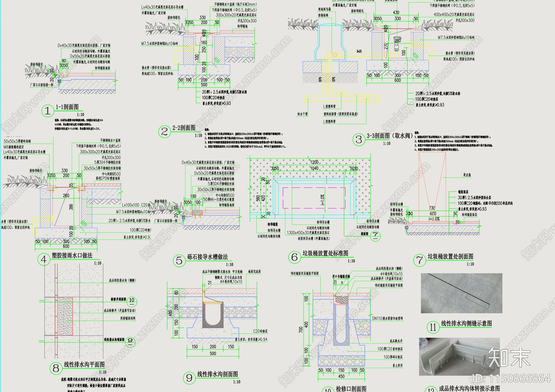
Task: Select the "DN110排水管接市政管网" label
Action: click(x=387, y=318)
